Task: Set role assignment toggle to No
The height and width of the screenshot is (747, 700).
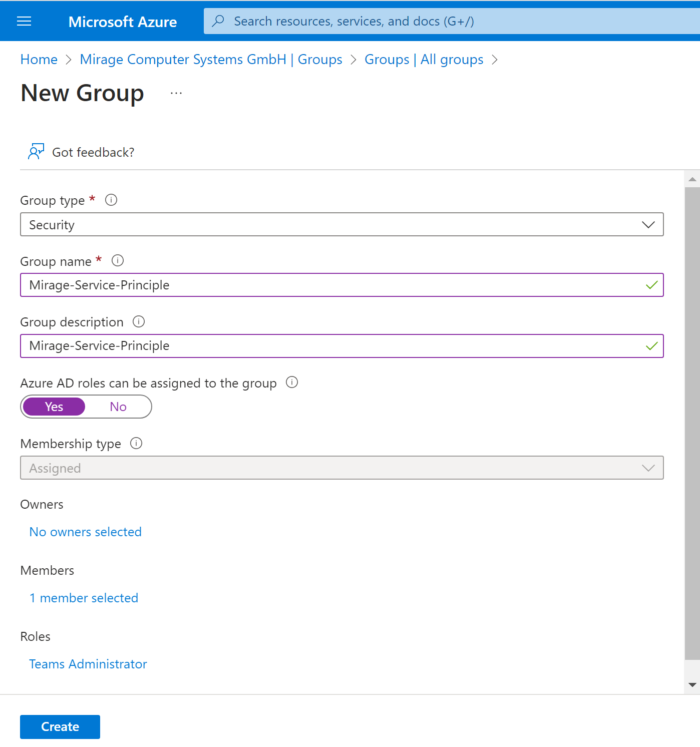Action: pyautogui.click(x=118, y=407)
